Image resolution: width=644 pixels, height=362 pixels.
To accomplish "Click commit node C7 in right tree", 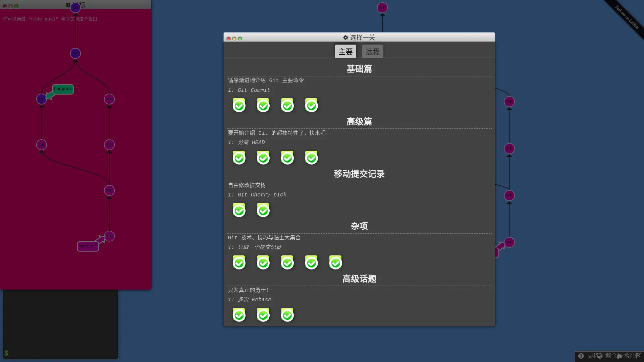I will (x=509, y=242).
